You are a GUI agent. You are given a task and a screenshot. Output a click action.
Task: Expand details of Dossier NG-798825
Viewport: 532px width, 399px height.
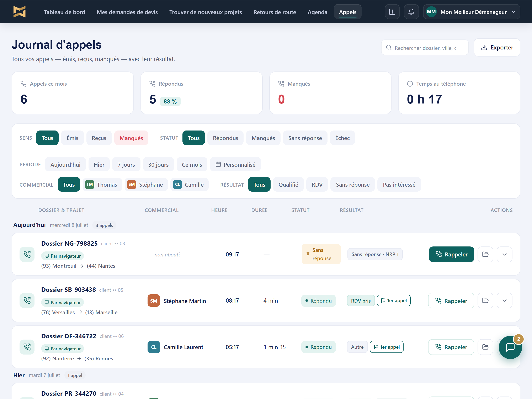pyautogui.click(x=504, y=254)
